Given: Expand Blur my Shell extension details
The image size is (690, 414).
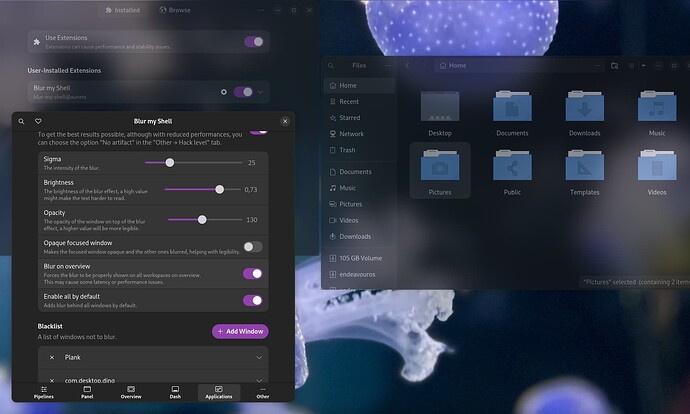Looking at the screenshot, I should point(261,92).
